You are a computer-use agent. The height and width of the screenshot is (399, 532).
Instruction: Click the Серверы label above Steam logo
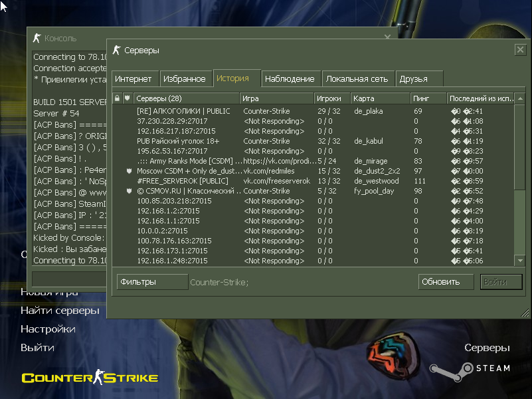[x=487, y=348]
